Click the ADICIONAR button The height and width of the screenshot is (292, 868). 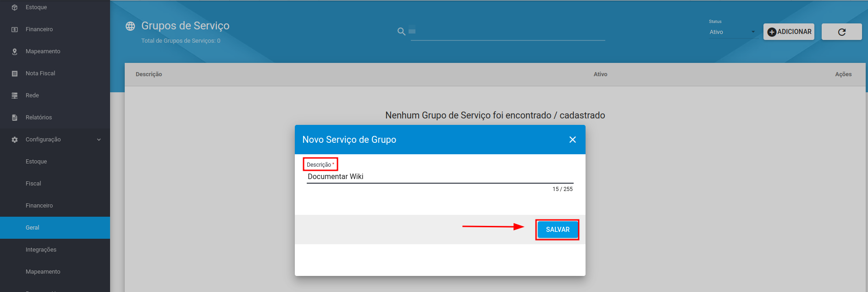coord(789,32)
